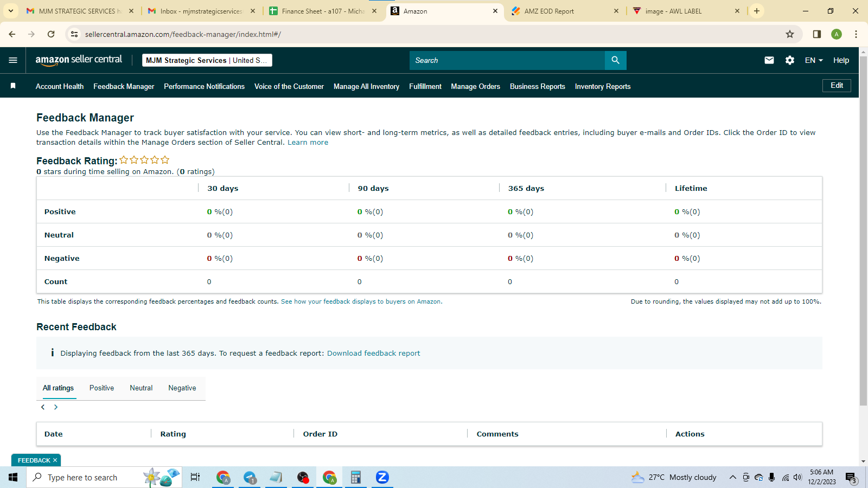Screen dimensions: 868x488
Task: Open the Telegram app on taskbar
Action: [x=250, y=477]
